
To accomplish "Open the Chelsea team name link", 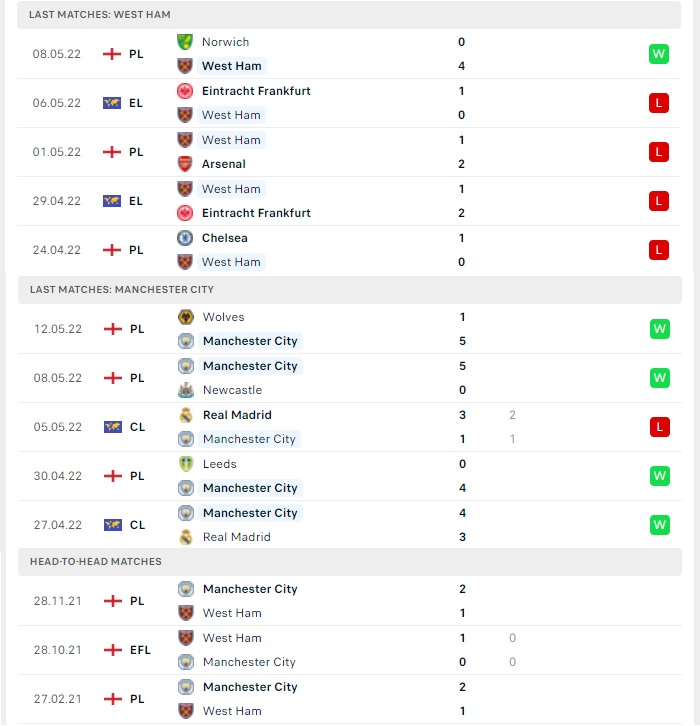I will click(225, 238).
